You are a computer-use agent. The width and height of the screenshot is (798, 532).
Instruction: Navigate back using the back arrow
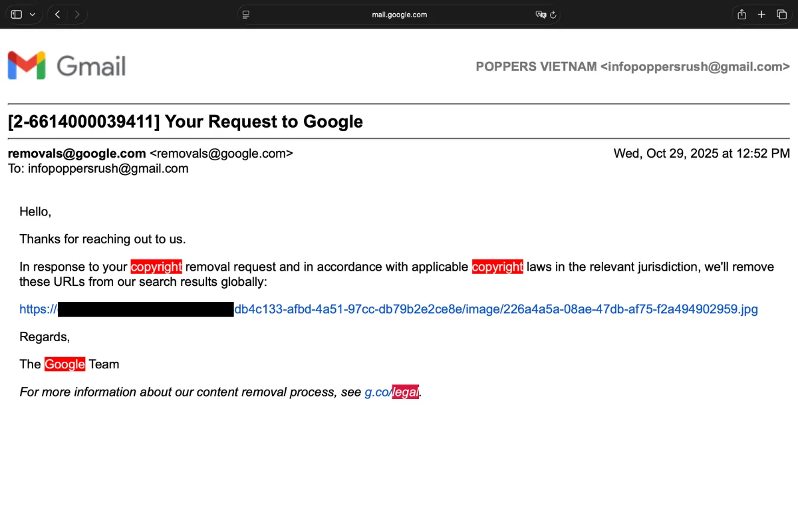click(x=57, y=14)
